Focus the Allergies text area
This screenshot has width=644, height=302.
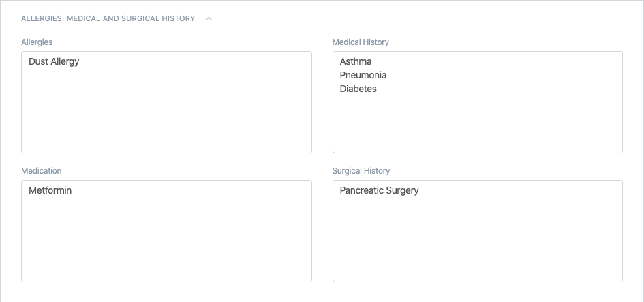pos(166,109)
